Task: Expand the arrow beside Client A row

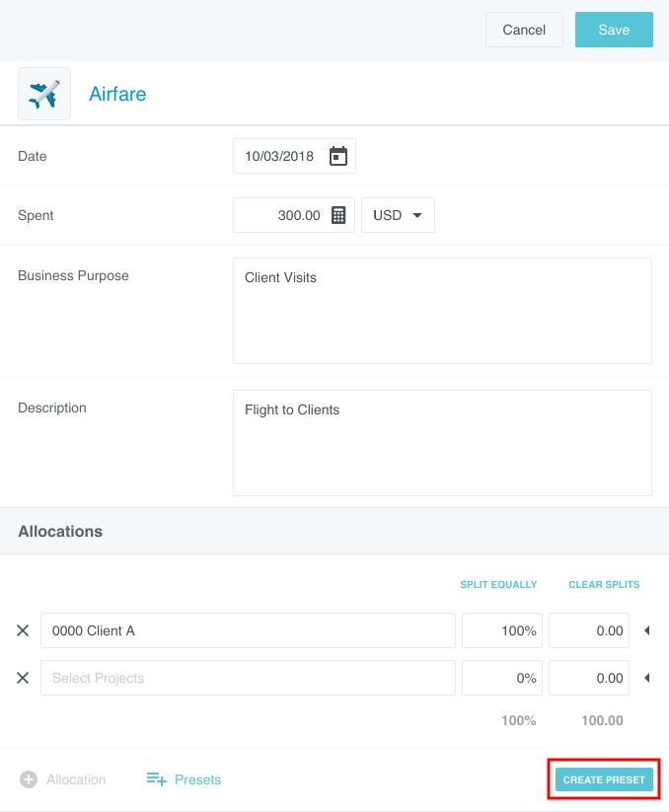Action: coord(646,630)
